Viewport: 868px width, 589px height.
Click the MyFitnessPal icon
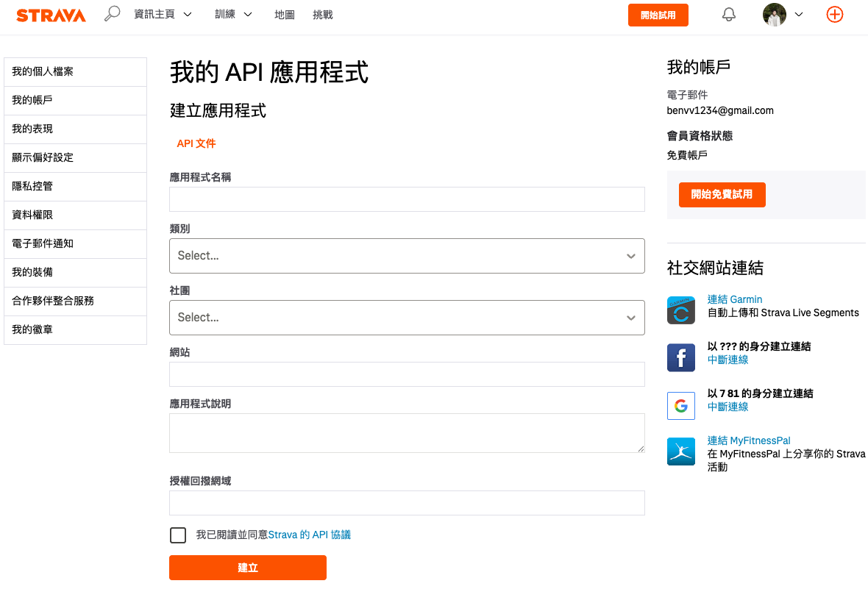681,451
